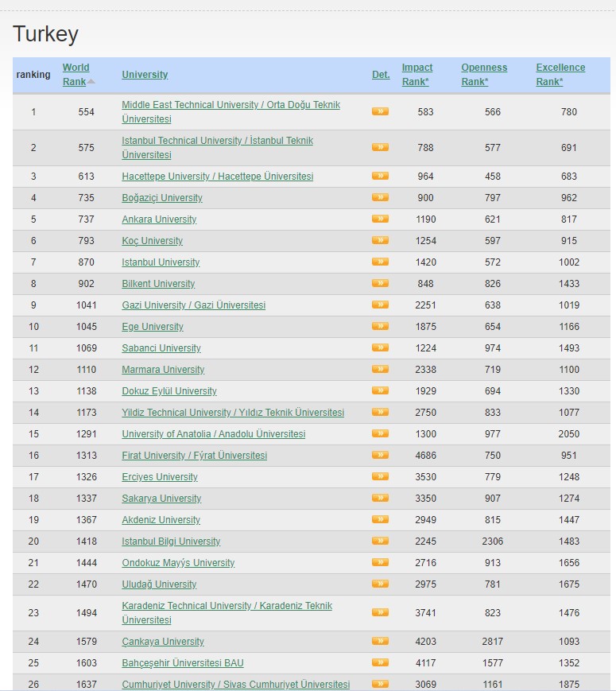
Task: Click details icon next to Bilkent University
Action: tap(380, 283)
